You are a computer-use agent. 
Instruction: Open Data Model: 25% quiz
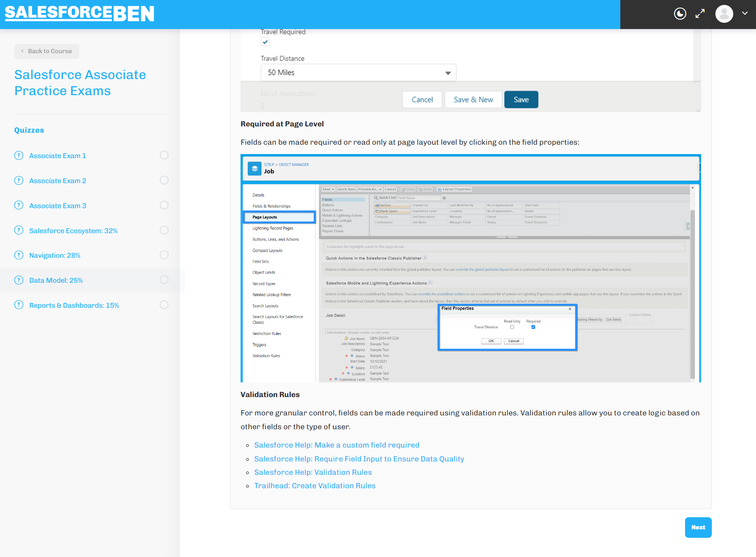click(x=56, y=281)
